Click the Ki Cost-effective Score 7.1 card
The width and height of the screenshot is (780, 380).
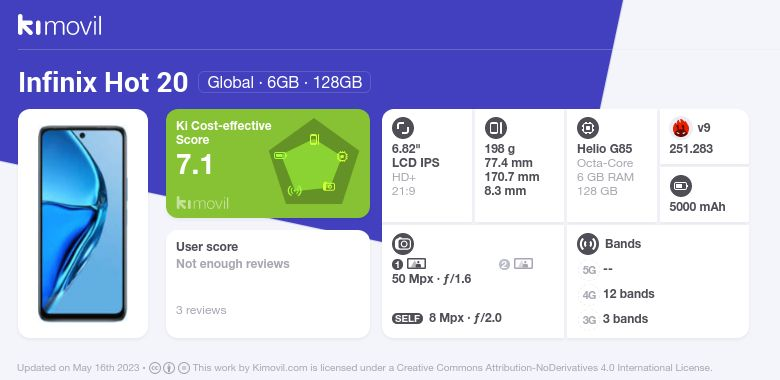[268, 164]
